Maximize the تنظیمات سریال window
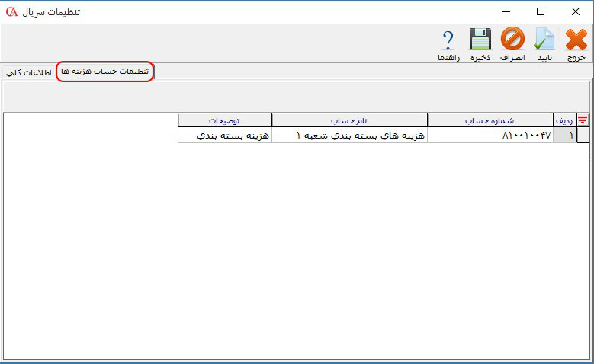This screenshot has width=594, height=364. pos(541,12)
